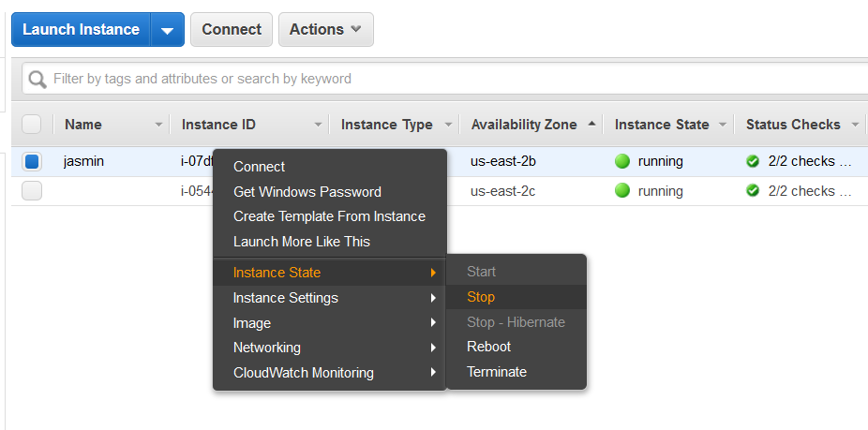Click 2/2 checks icon for second instance
This screenshot has height=430, width=868.
pos(753,191)
